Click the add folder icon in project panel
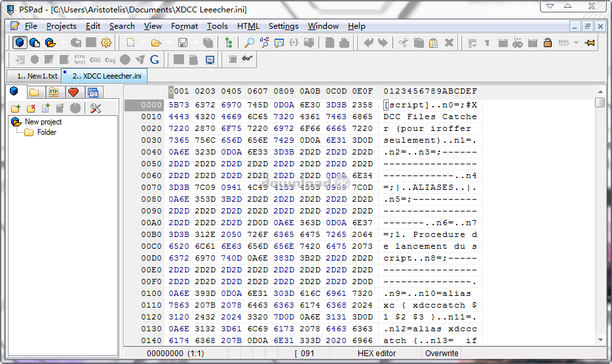612x364 pixels. point(16,109)
